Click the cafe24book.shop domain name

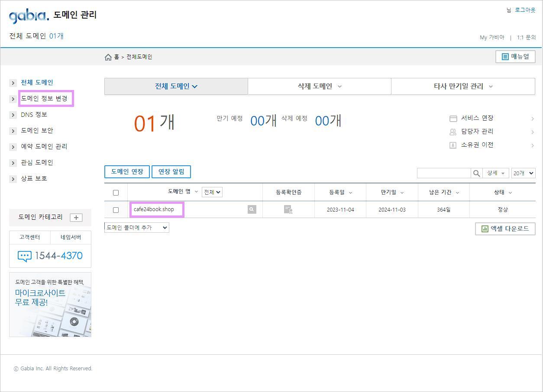pyautogui.click(x=154, y=209)
